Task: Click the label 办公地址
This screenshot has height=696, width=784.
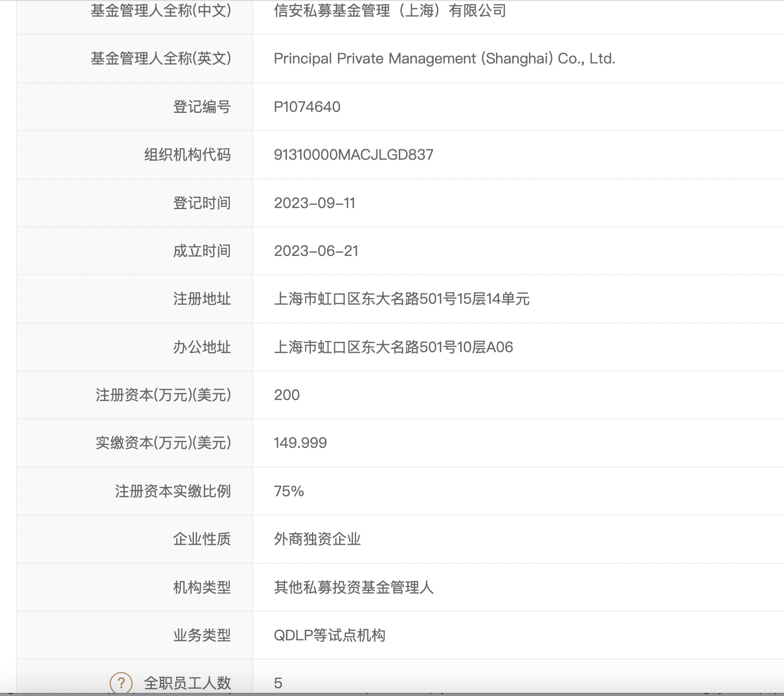Action: 202,347
